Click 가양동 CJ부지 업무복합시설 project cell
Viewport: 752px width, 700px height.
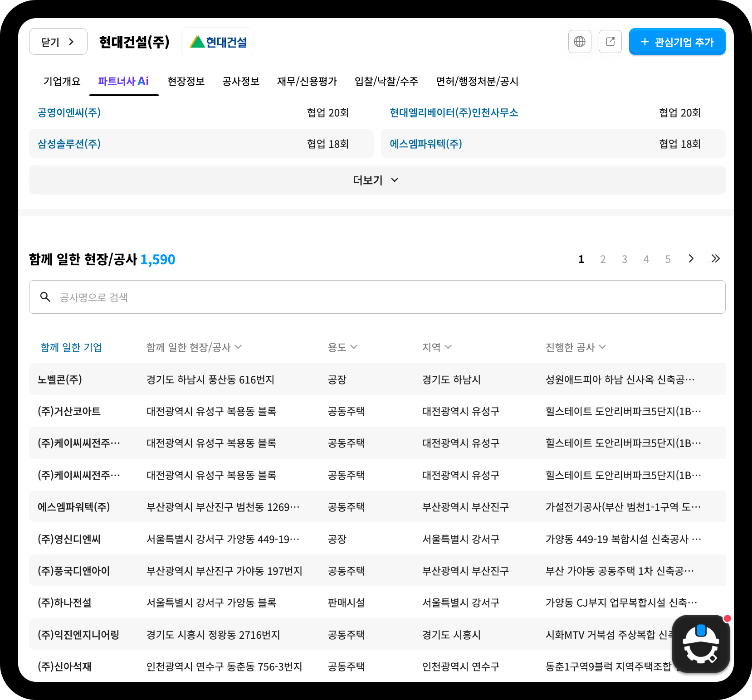tap(621, 603)
